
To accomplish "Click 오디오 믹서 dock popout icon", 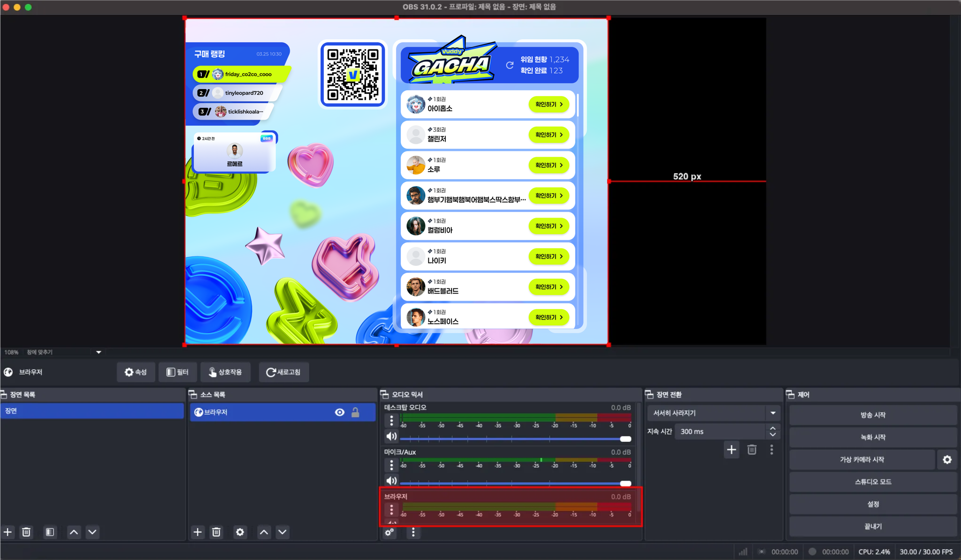I will (x=384, y=394).
